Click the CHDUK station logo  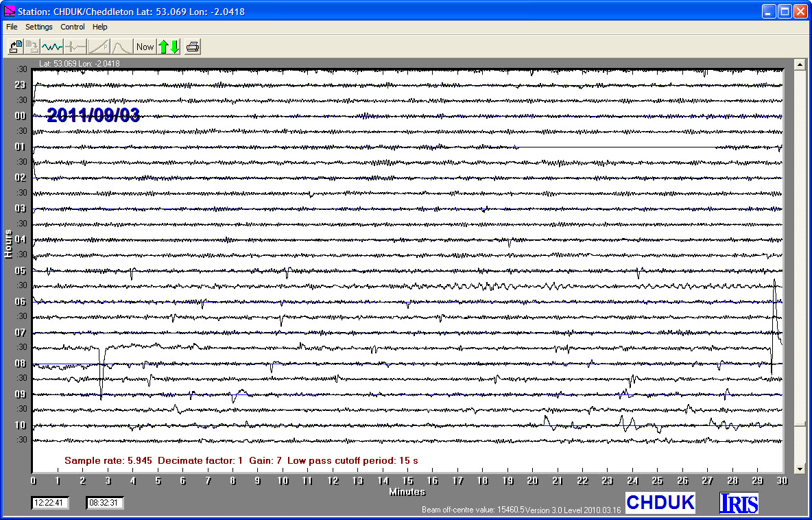[660, 502]
